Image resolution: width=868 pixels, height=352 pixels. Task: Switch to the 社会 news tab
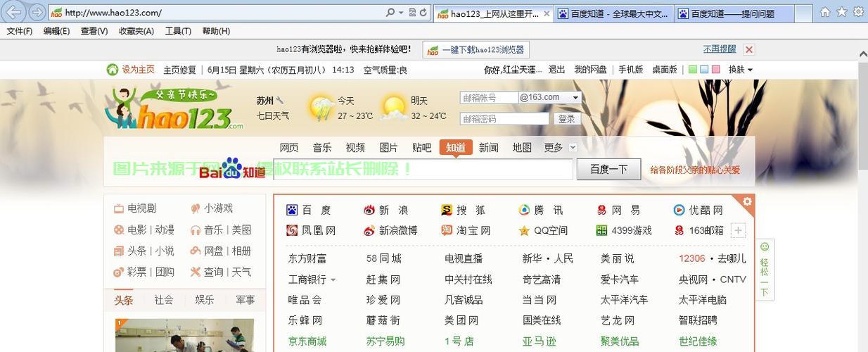[x=164, y=300]
